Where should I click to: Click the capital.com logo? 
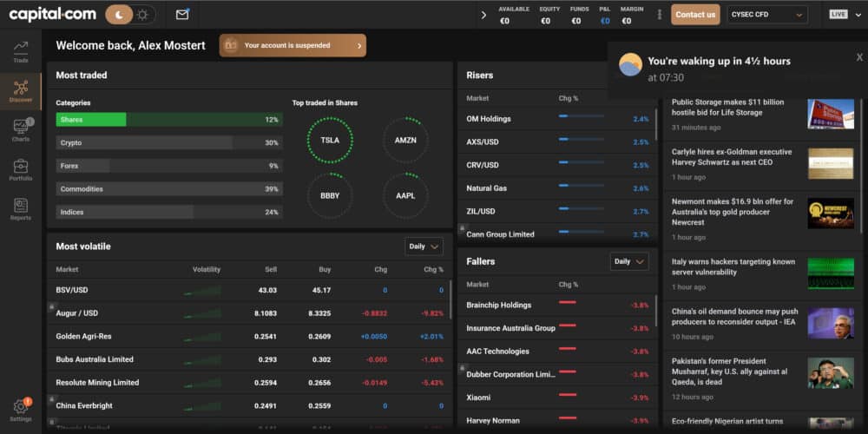53,15
